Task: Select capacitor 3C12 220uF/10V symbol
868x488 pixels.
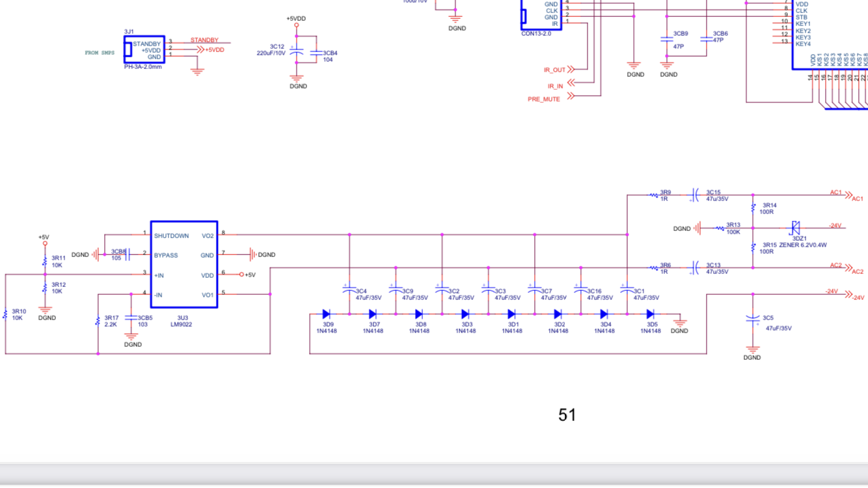Action: click(297, 51)
